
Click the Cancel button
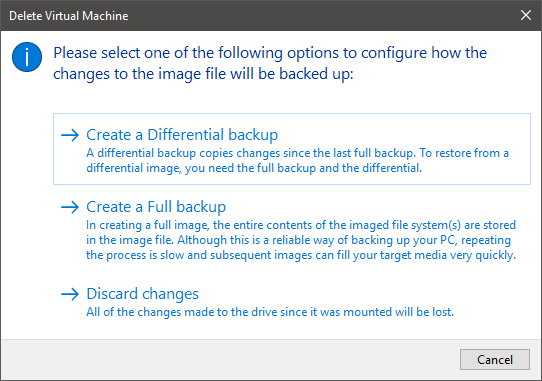tap(495, 360)
